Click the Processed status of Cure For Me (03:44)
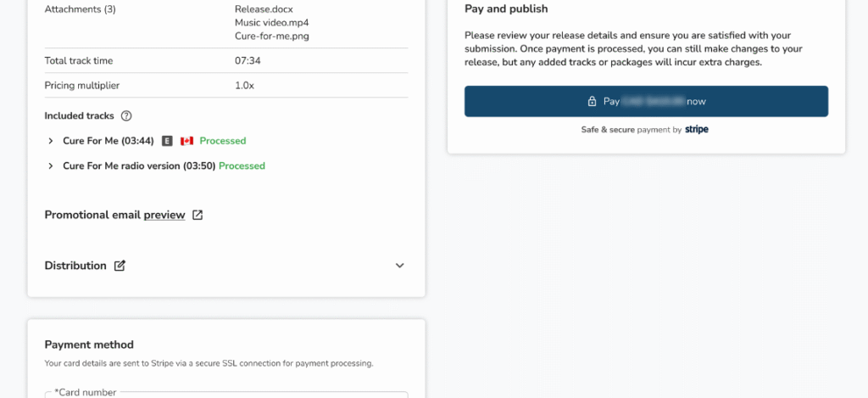Screen dimensions: 868x398 223,141
